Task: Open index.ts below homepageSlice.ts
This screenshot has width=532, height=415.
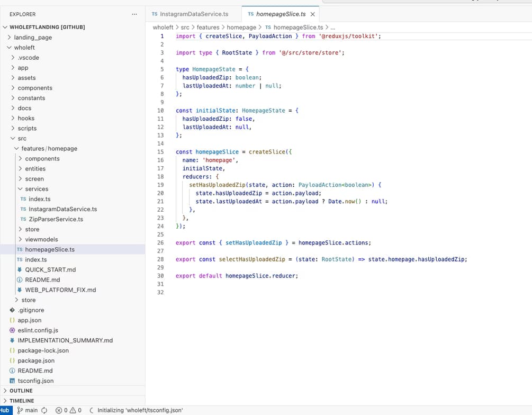Action: point(36,259)
